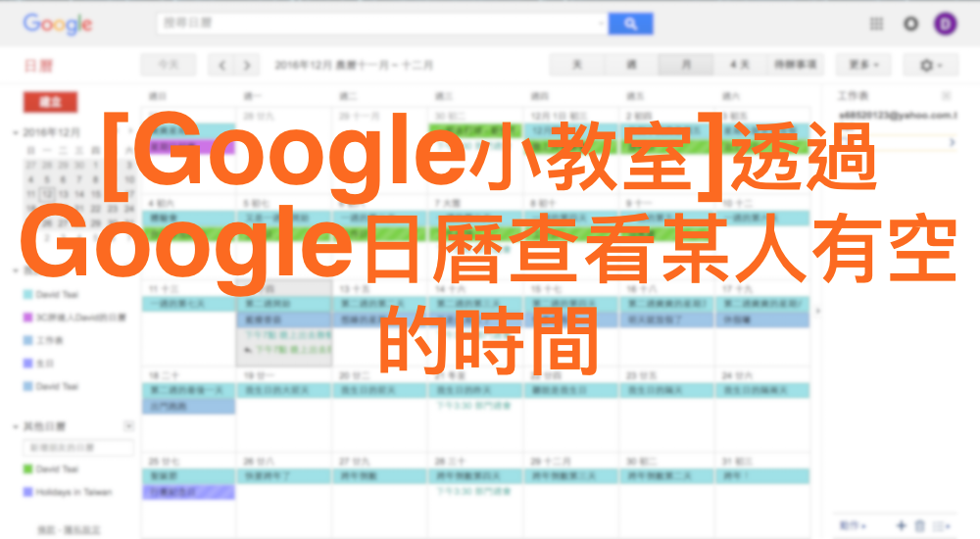The image size is (980, 539).
Task: Go to previous month with left arrow
Action: point(221,65)
